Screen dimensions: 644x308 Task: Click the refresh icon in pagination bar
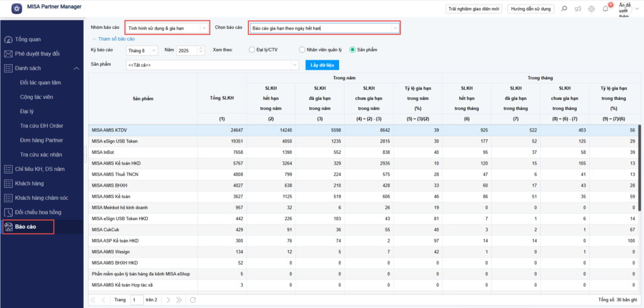point(193,300)
